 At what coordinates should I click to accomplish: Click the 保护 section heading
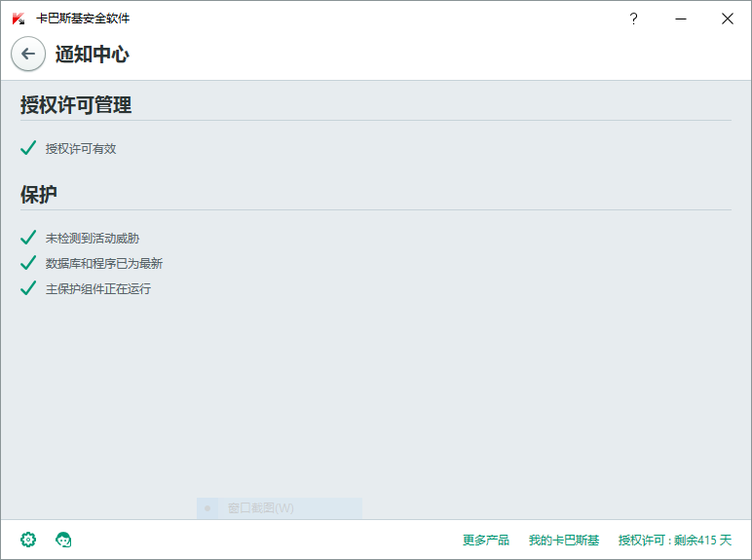(x=39, y=194)
